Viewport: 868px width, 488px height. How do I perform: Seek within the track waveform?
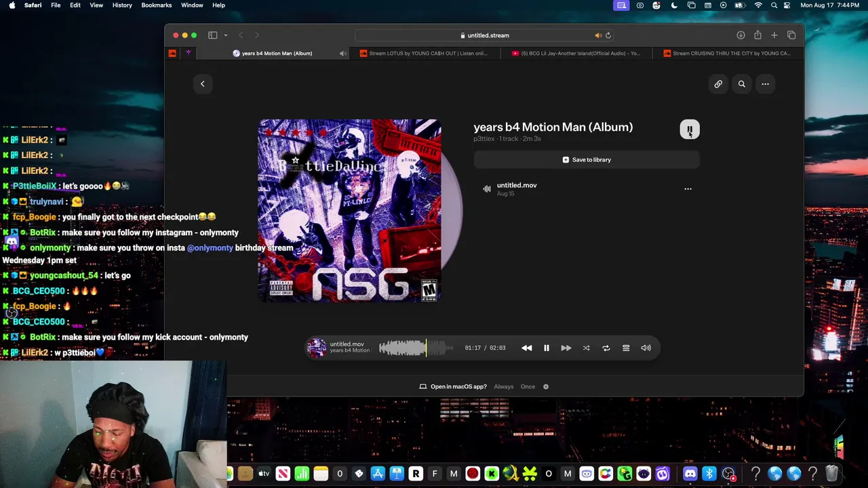(x=416, y=348)
